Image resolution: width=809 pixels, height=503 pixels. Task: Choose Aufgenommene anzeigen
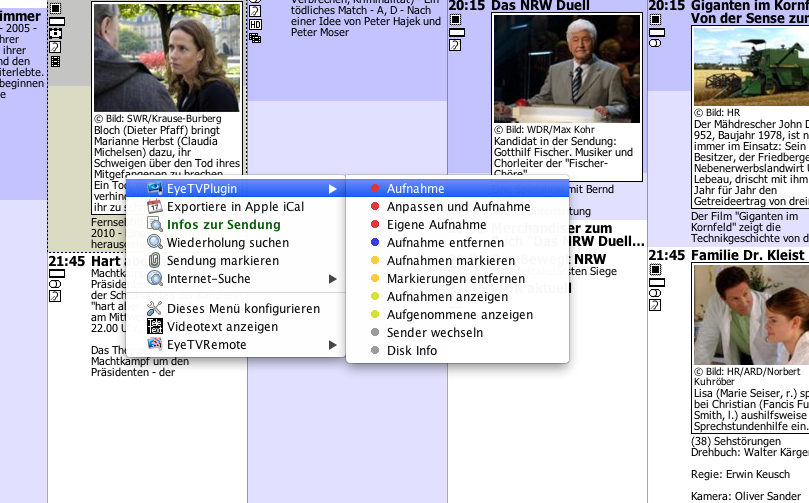click(457, 315)
